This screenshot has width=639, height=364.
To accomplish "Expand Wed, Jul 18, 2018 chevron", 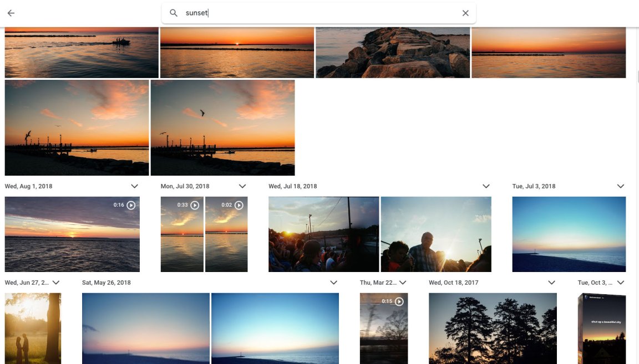I will click(x=486, y=186).
